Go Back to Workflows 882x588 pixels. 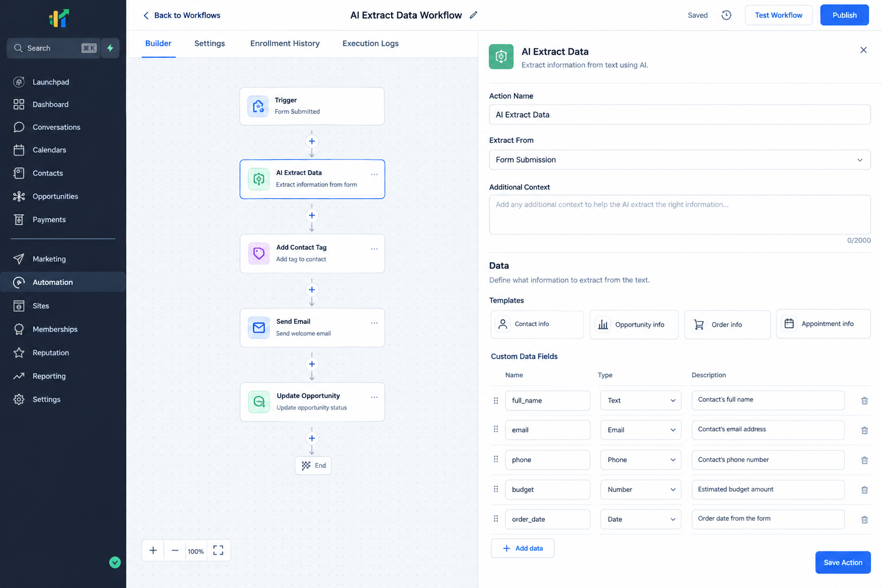(x=181, y=16)
